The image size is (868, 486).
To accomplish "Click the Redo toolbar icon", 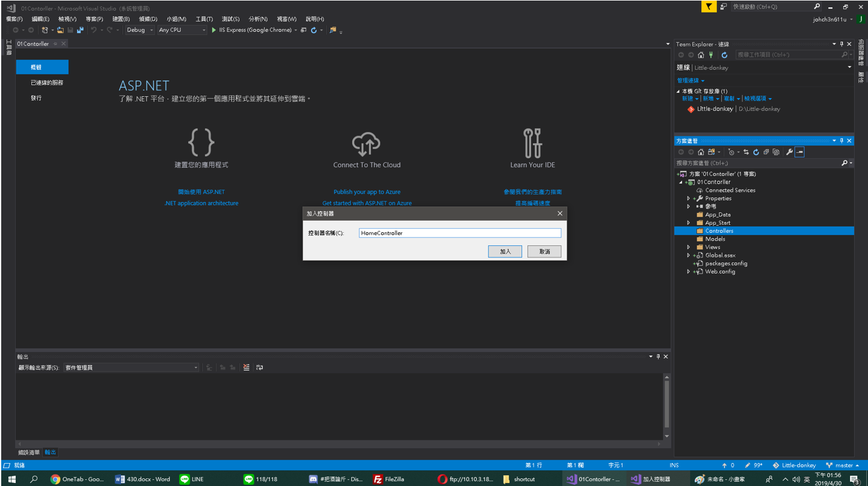I will [x=109, y=30].
